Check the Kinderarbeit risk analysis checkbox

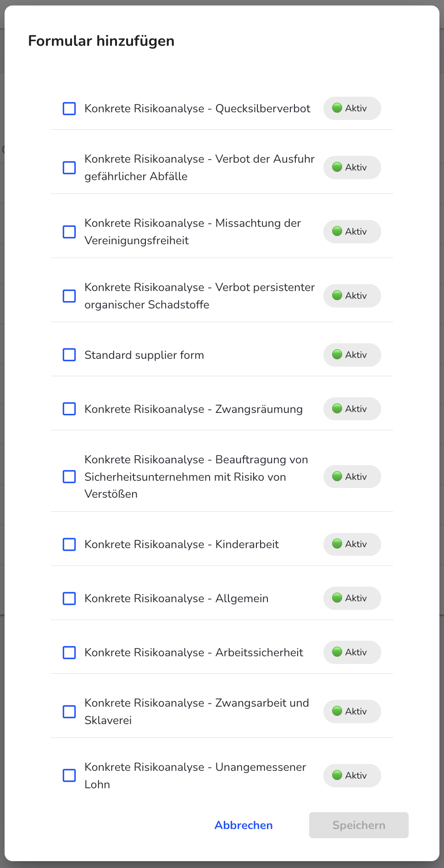coord(69,544)
